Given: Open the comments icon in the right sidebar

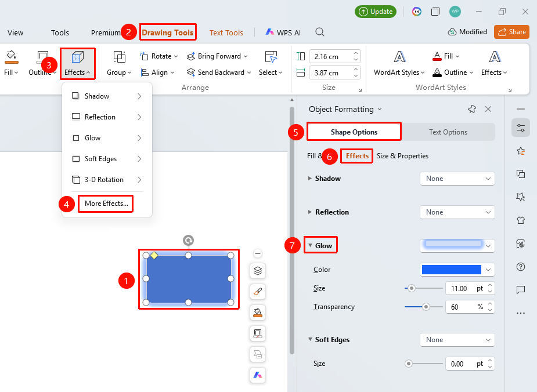Looking at the screenshot, I should [x=521, y=290].
